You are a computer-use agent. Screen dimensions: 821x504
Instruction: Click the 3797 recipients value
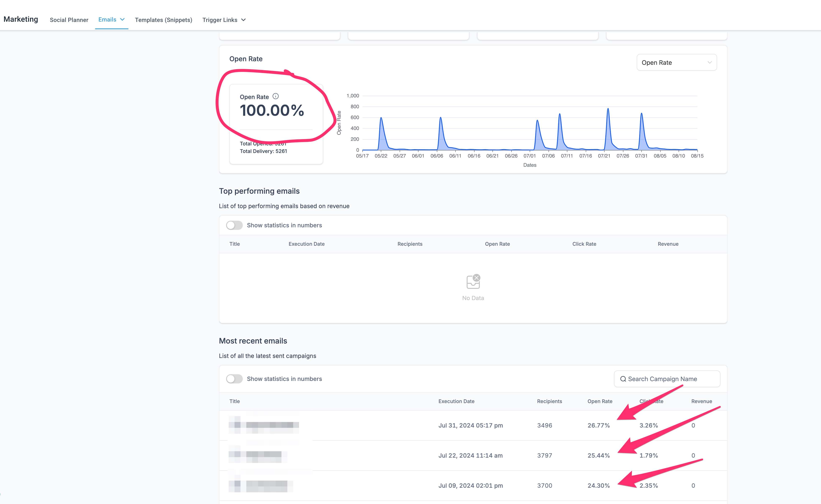[545, 455]
